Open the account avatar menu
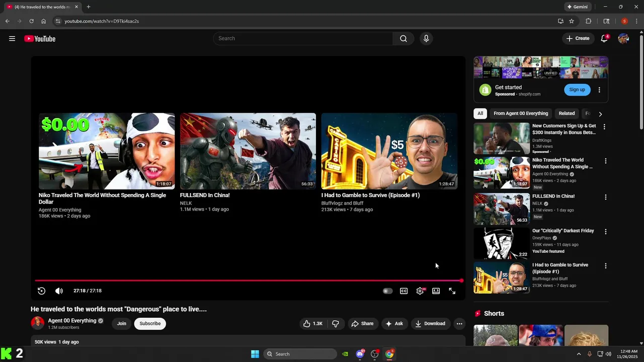Image resolution: width=644 pixels, height=362 pixels. (623, 39)
